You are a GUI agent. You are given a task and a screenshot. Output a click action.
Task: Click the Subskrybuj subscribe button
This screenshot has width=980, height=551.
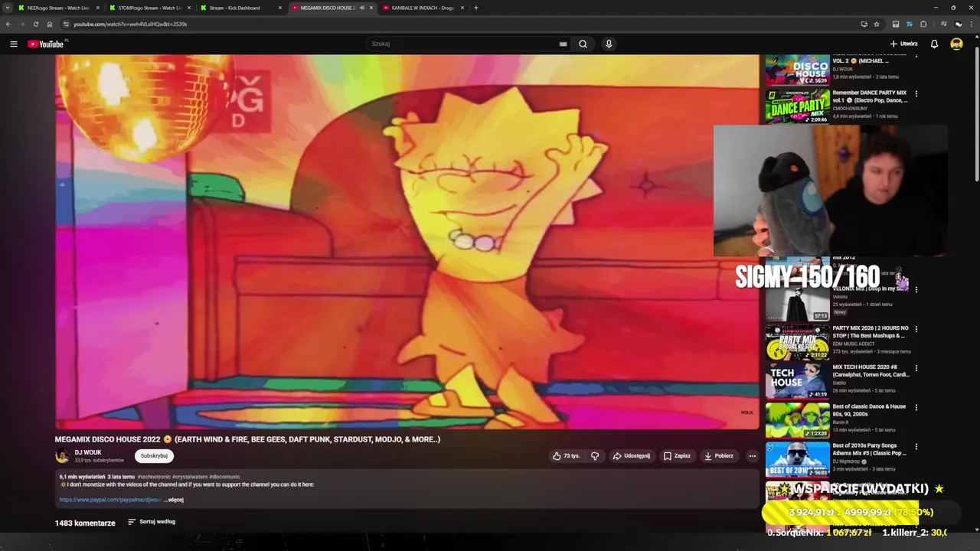pos(154,456)
